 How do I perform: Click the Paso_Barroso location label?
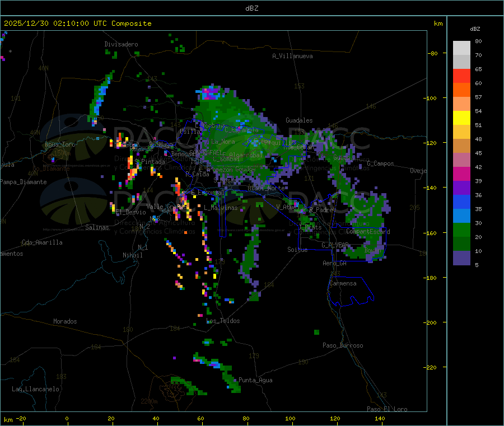pyautogui.click(x=343, y=345)
